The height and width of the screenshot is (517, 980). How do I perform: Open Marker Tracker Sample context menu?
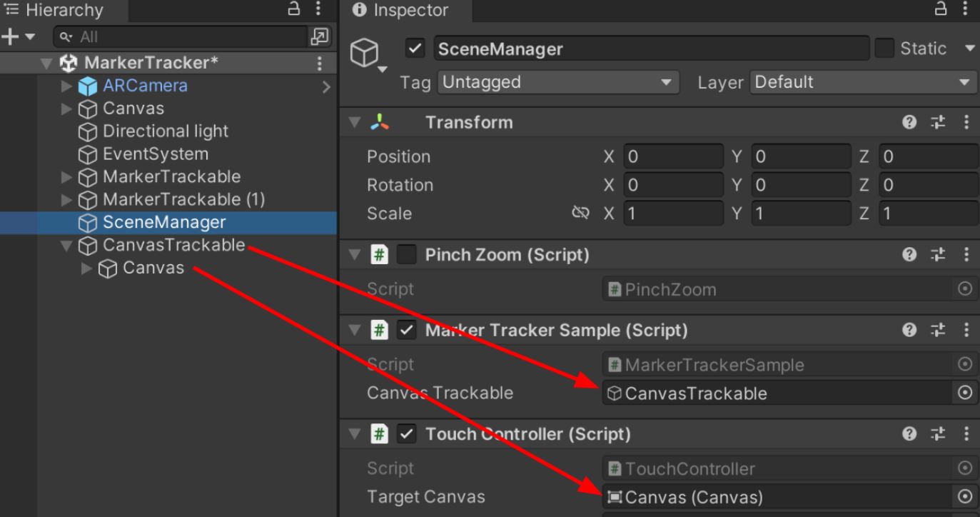click(966, 330)
